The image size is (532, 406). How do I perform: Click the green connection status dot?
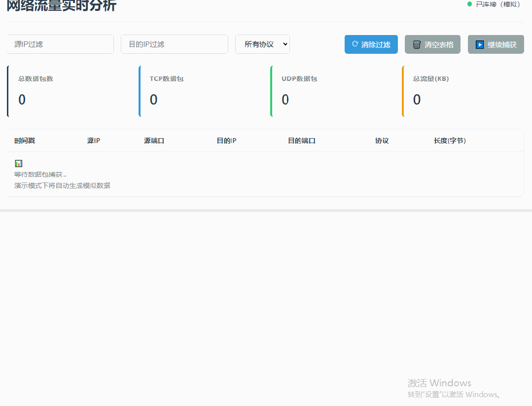[469, 4]
